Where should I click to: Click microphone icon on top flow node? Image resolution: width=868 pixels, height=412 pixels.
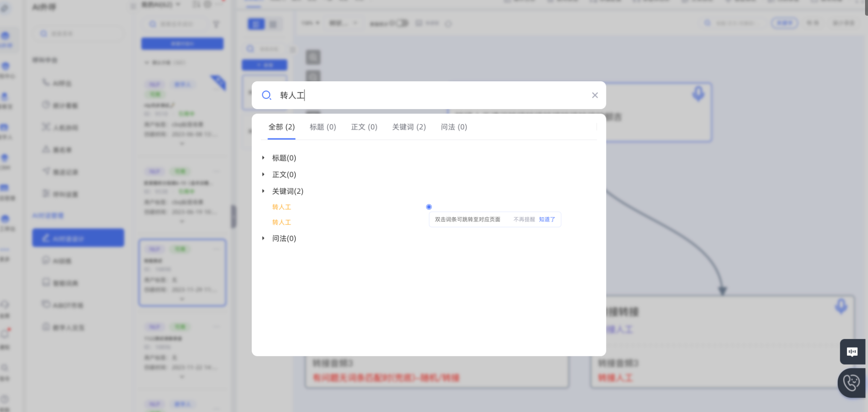pyautogui.click(x=698, y=93)
